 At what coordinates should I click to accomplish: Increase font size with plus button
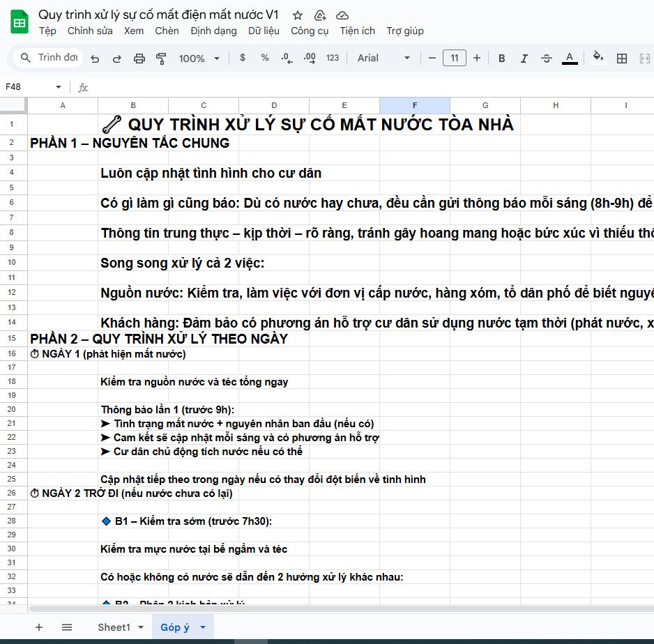[x=477, y=58]
